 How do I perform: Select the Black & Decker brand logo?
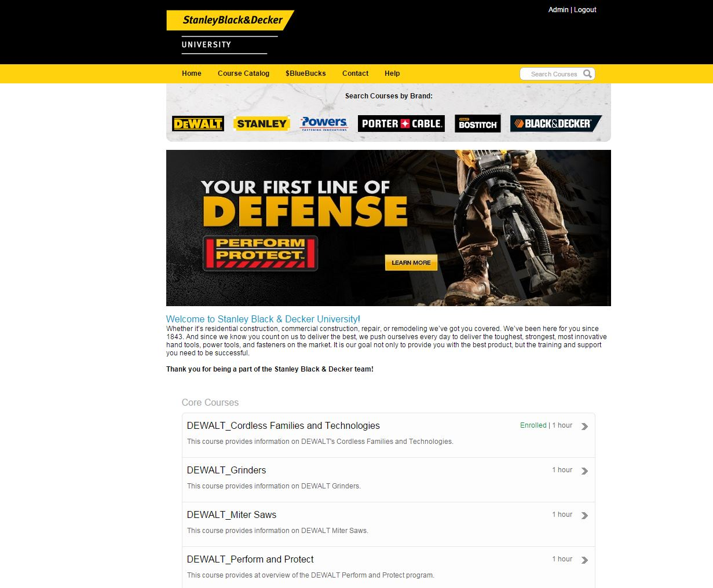coord(556,123)
